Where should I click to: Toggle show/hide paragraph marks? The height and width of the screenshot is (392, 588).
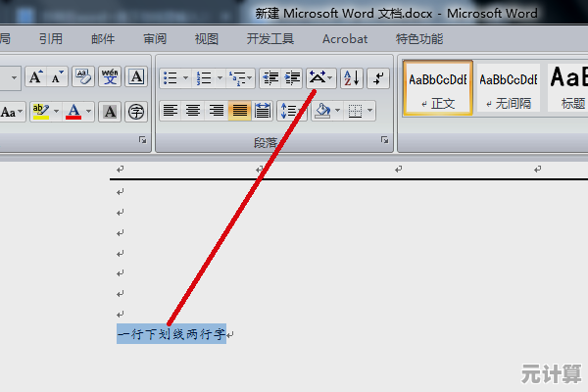click(378, 78)
